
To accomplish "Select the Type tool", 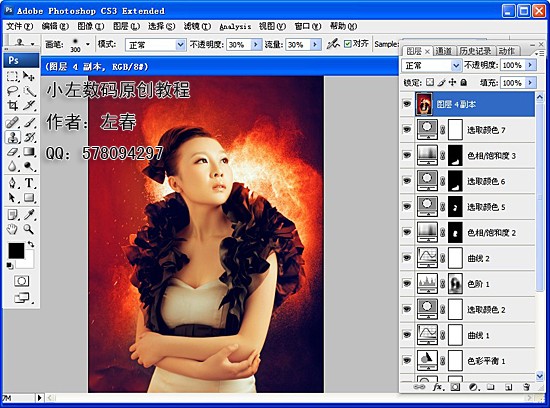I will [29, 183].
